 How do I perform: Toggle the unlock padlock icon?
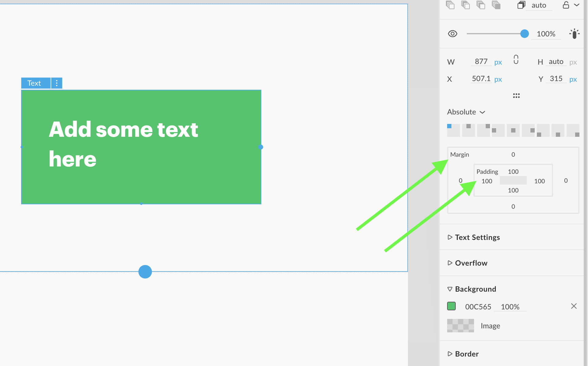(566, 5)
